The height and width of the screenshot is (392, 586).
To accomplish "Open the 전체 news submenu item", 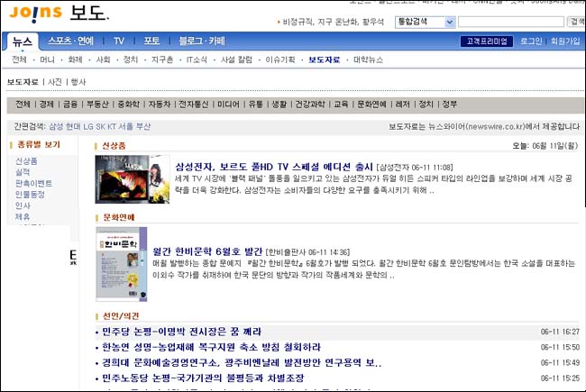I will point(19,59).
